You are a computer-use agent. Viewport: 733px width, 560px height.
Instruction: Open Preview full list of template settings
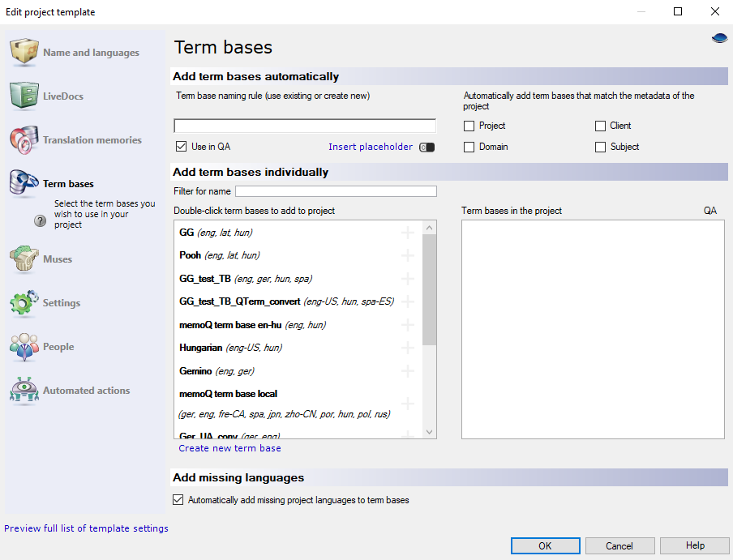pyautogui.click(x=86, y=528)
